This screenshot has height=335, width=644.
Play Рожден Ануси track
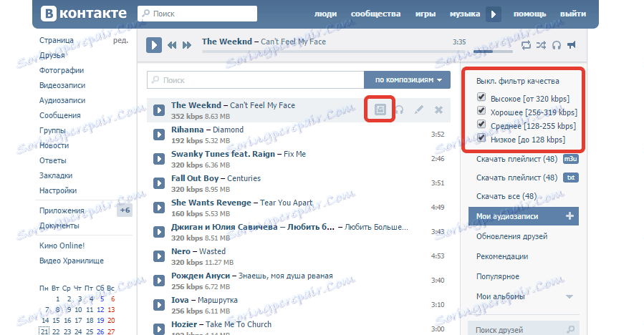pyautogui.click(x=159, y=281)
